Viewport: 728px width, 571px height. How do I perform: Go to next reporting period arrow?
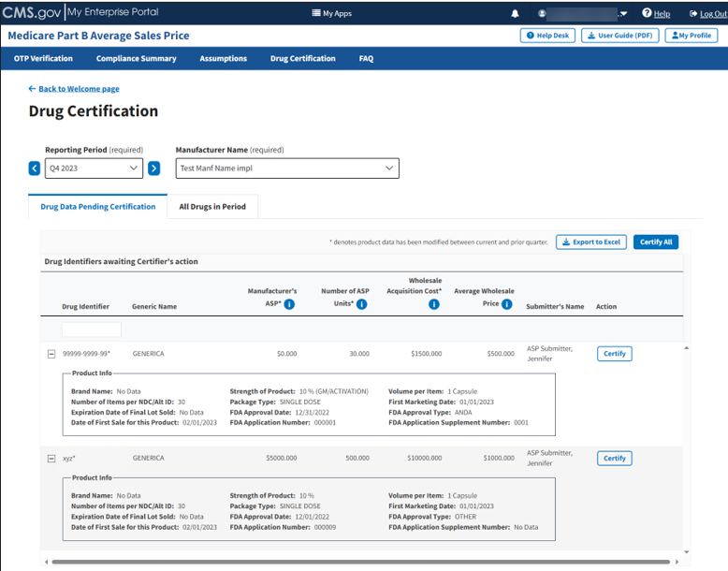pos(154,168)
